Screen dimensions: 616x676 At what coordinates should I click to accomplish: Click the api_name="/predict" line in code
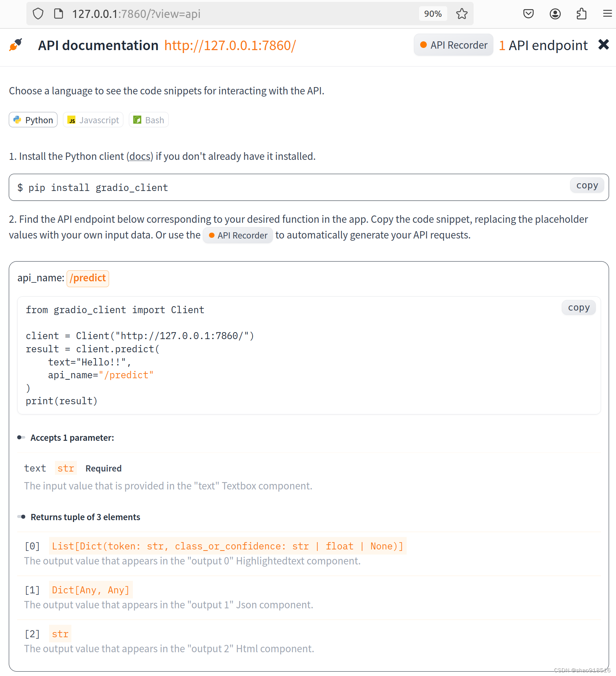click(x=101, y=375)
